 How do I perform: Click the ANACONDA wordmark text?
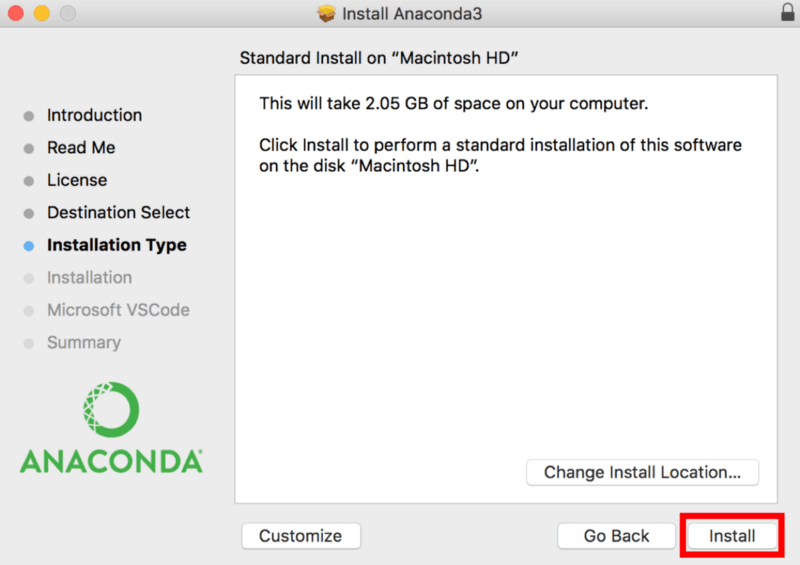111,461
